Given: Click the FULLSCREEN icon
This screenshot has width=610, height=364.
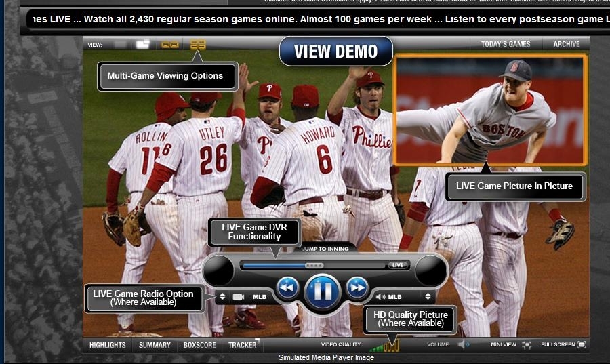Looking at the screenshot, I should [x=582, y=344].
